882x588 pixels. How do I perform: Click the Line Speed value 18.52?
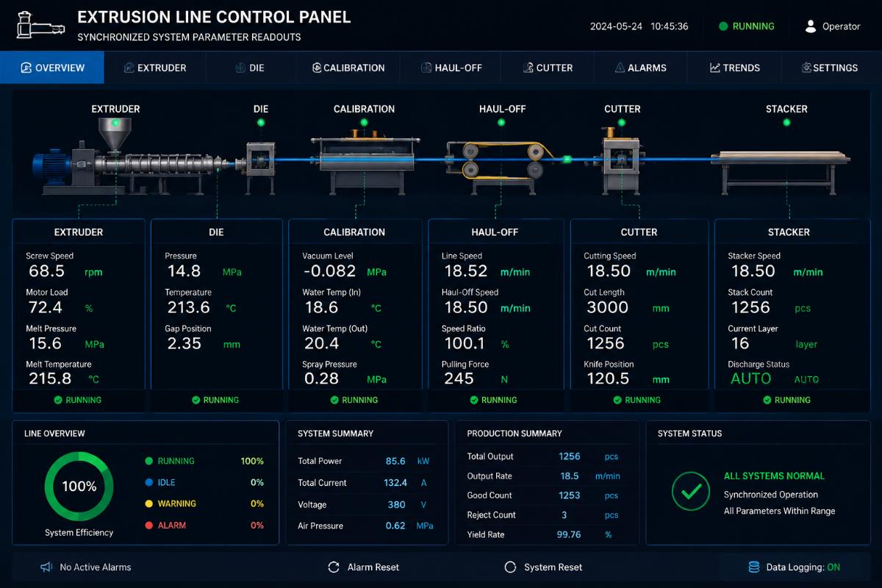coord(466,271)
